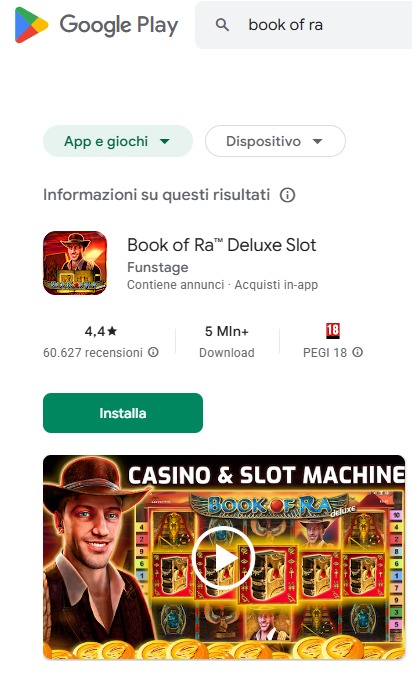
Task: Click the 'Contiene annunci' label
Action: [x=175, y=285]
